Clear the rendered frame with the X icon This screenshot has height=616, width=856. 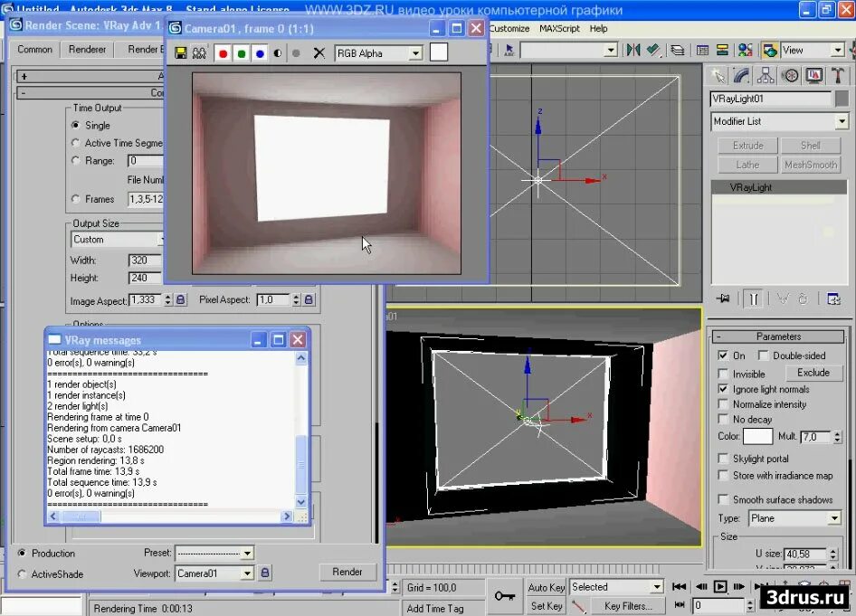(319, 52)
